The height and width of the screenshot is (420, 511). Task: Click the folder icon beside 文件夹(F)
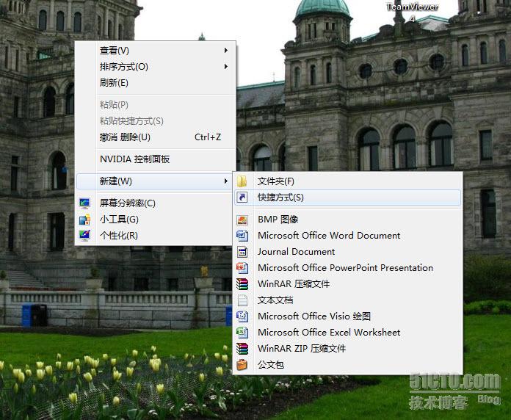[242, 181]
